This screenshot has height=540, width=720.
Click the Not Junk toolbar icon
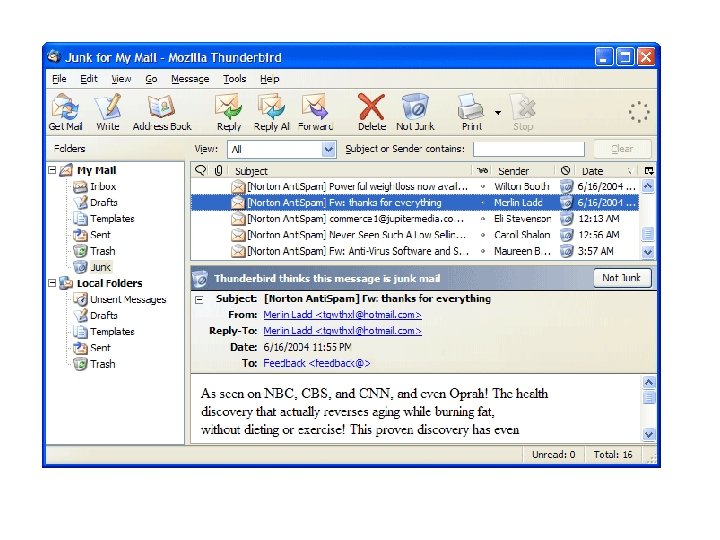tap(415, 112)
